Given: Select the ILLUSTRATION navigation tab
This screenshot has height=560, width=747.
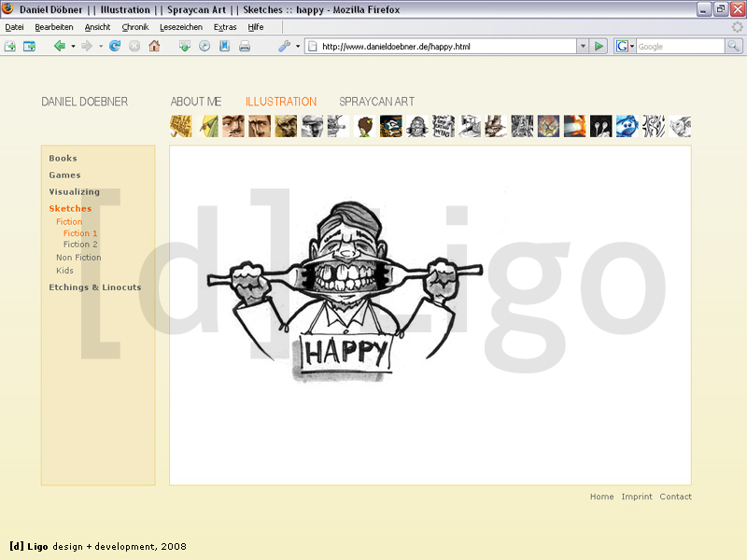Looking at the screenshot, I should tap(281, 102).
